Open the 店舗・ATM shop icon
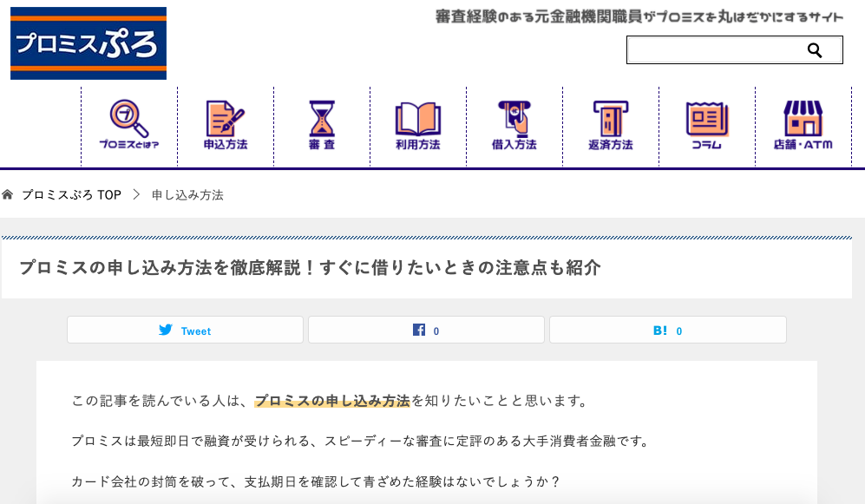The height and width of the screenshot is (504, 865). (x=803, y=118)
